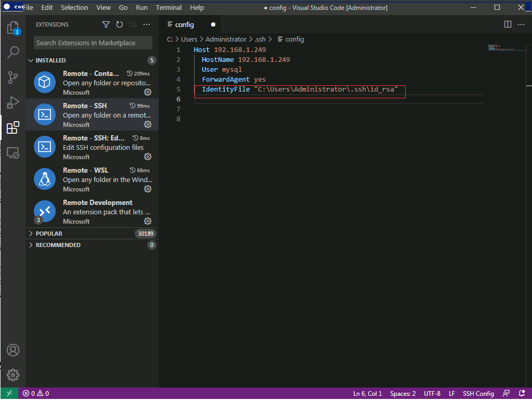Open the Explorer view in activity bar
Viewport: 532px width, 400px height.
pos(13,28)
